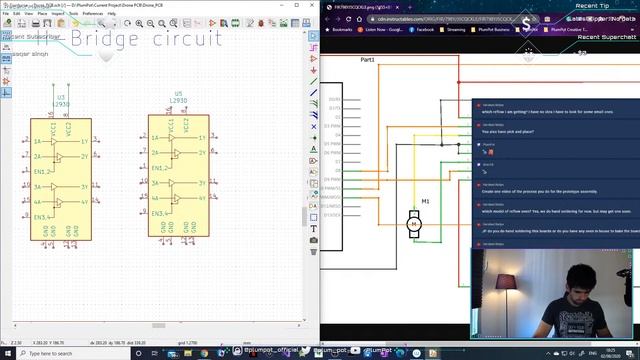Toggle hidden pins visibility button

click(x=6, y=82)
